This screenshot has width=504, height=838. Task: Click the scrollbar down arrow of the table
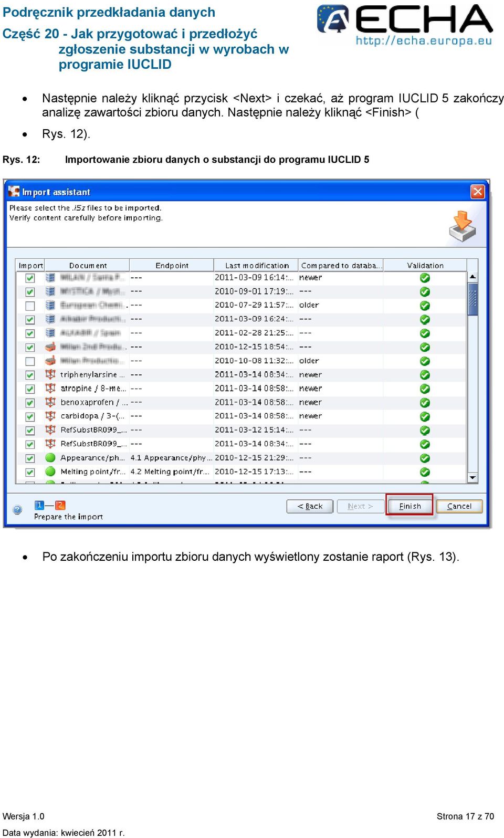(472, 478)
